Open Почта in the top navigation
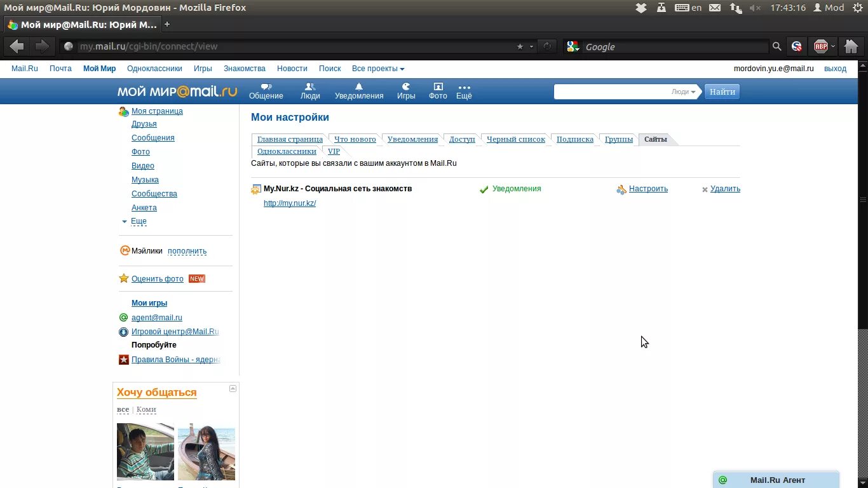 (x=61, y=69)
